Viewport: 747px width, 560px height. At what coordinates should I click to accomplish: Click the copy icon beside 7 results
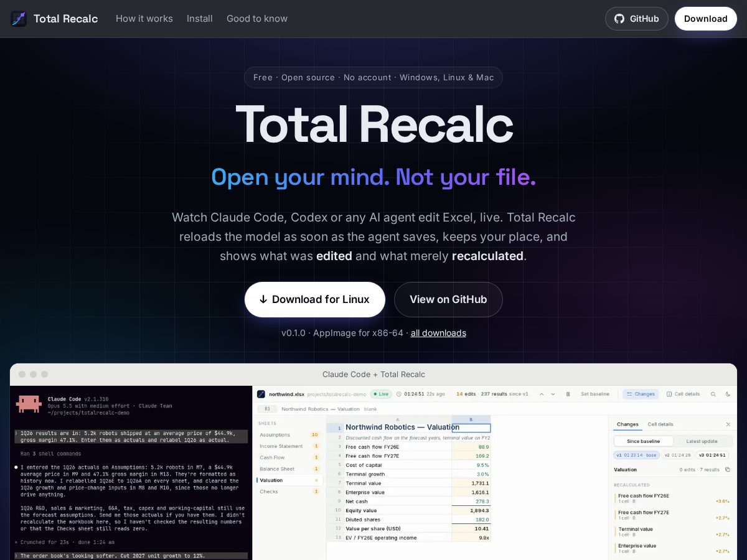coord(728,470)
